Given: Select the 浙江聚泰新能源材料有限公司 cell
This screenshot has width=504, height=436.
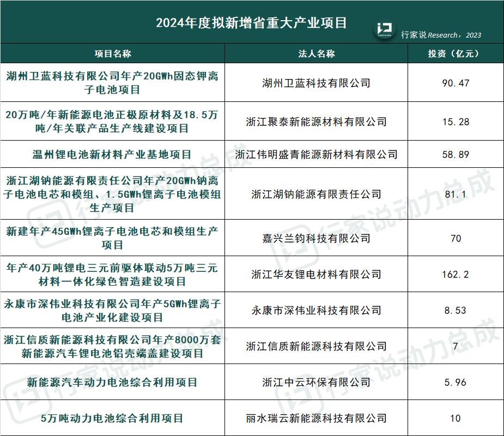Looking at the screenshot, I should tap(316, 121).
